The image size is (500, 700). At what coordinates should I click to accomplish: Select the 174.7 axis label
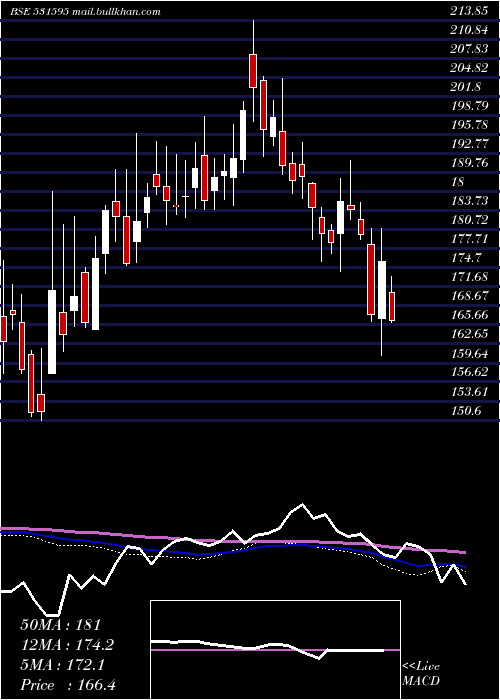coord(466,258)
